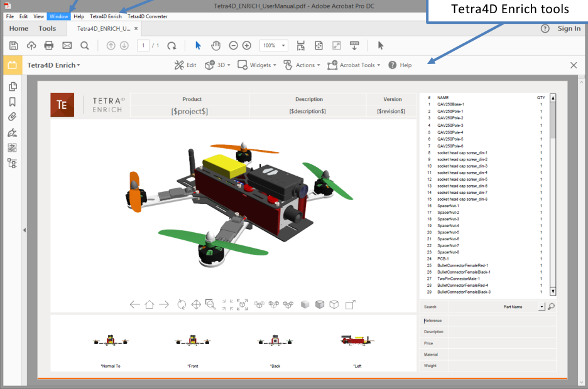Zoom out with the minus icon
This screenshot has height=389, width=588.
(x=233, y=46)
